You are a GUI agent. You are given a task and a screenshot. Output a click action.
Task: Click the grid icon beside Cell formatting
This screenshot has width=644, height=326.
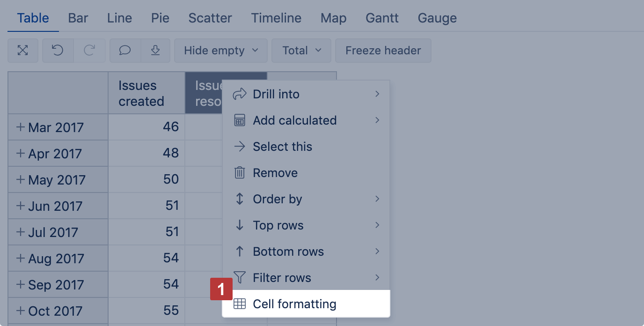239,304
